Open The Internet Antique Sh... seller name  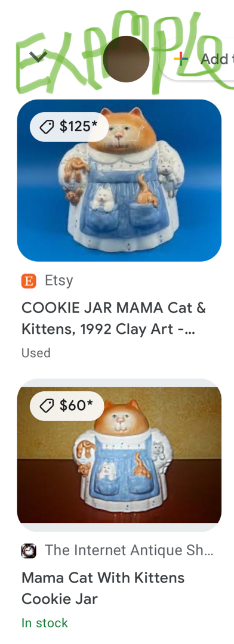tap(129, 550)
